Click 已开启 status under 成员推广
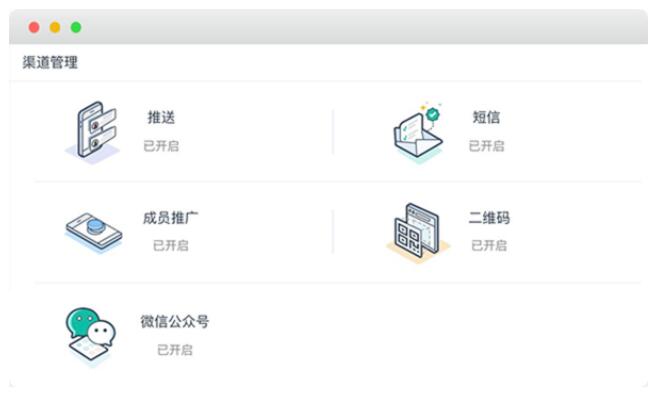 point(170,245)
